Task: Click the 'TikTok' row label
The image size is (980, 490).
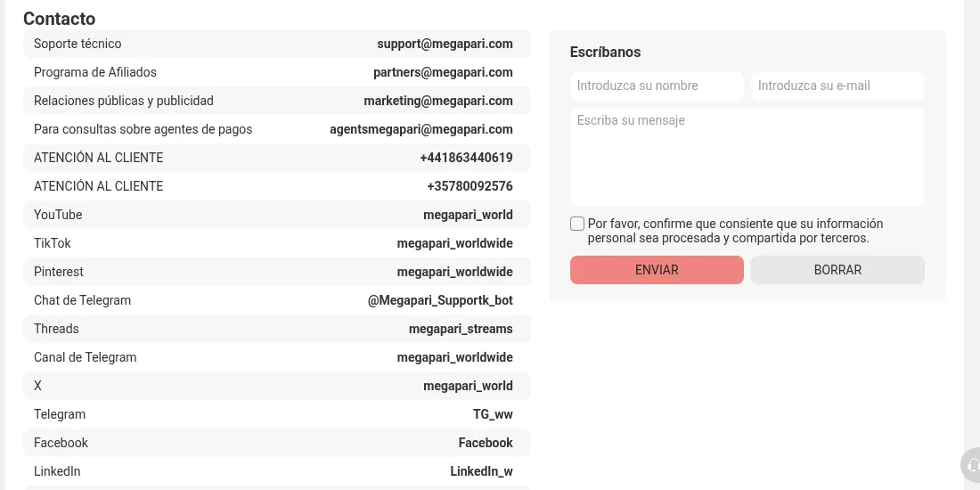Action: [53, 244]
